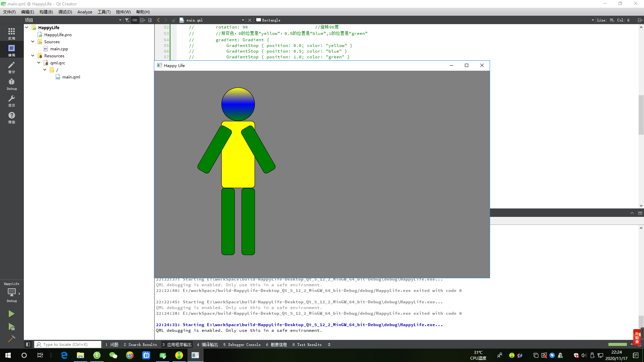The image size is (644, 362).
Task: Select HappyLife kit selector monitor icon
Action: coord(11,292)
